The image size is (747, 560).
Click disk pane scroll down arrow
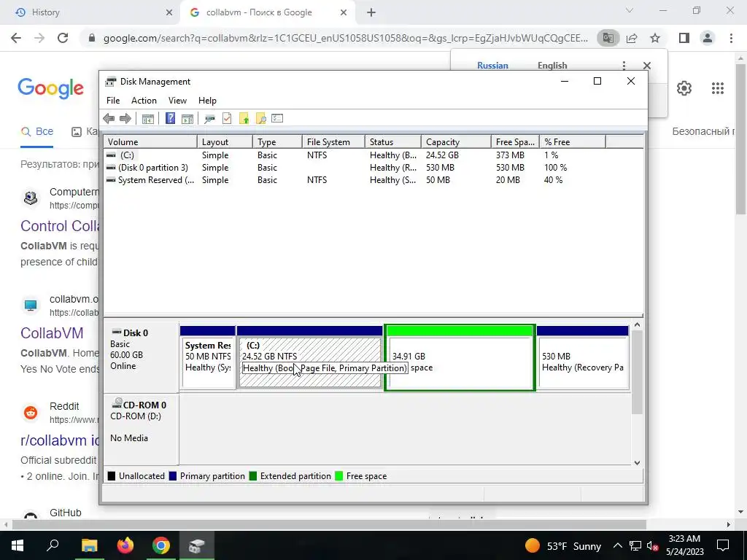click(x=637, y=462)
